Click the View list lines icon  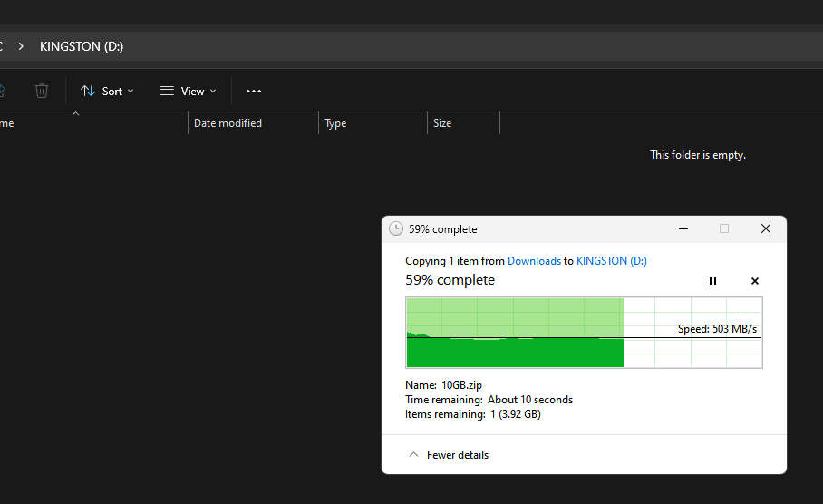(x=167, y=92)
